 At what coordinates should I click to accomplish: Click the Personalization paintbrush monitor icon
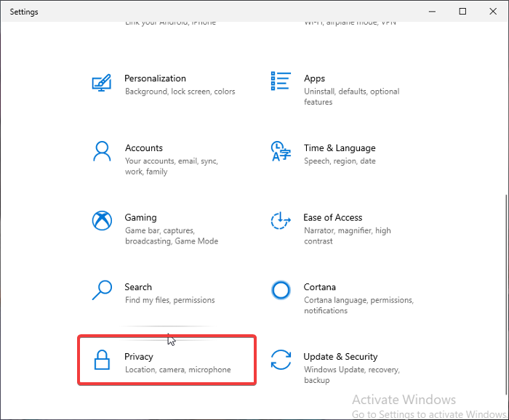coord(102,82)
